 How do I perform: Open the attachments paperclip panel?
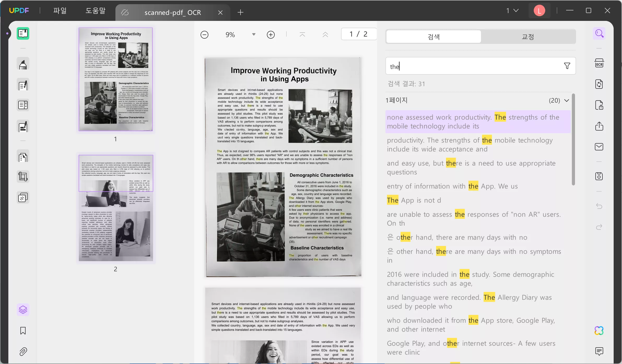tap(23, 352)
